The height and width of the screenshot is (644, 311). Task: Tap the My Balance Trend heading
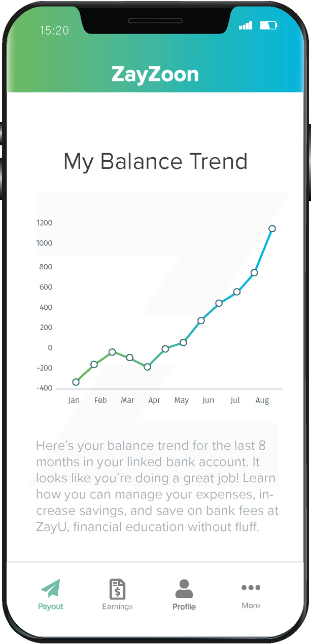click(x=155, y=162)
